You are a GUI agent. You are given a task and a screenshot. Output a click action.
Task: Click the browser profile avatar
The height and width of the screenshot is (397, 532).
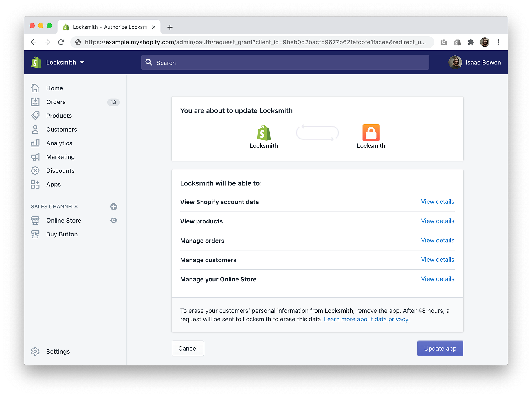pos(485,42)
